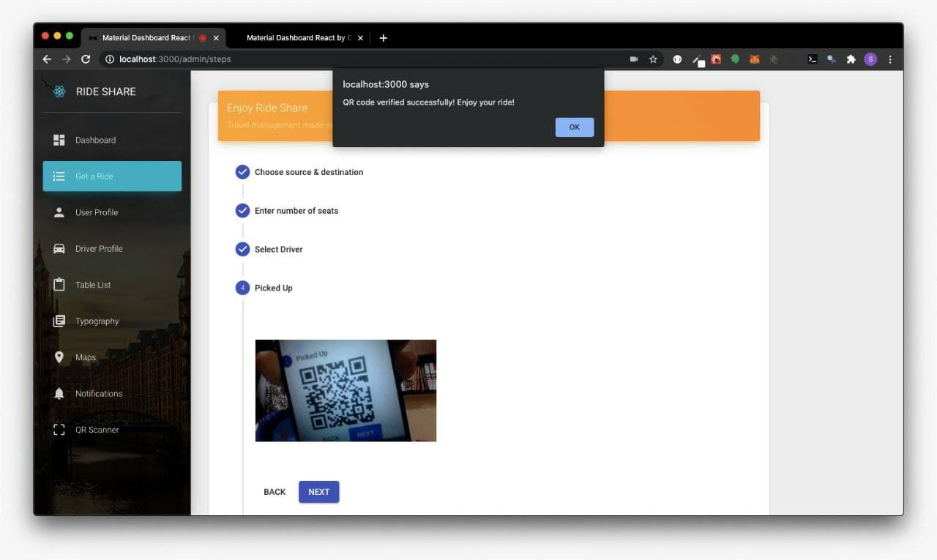Reload the page with refresh icon
Viewport: 937px width, 560px height.
[x=86, y=59]
